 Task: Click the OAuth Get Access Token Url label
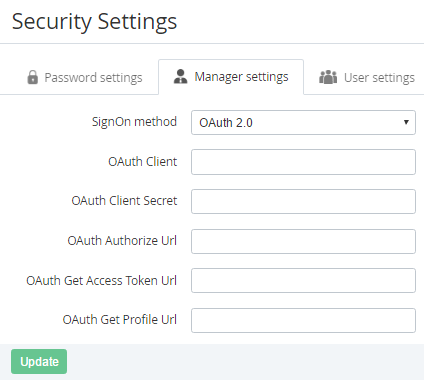pyautogui.click(x=102, y=281)
